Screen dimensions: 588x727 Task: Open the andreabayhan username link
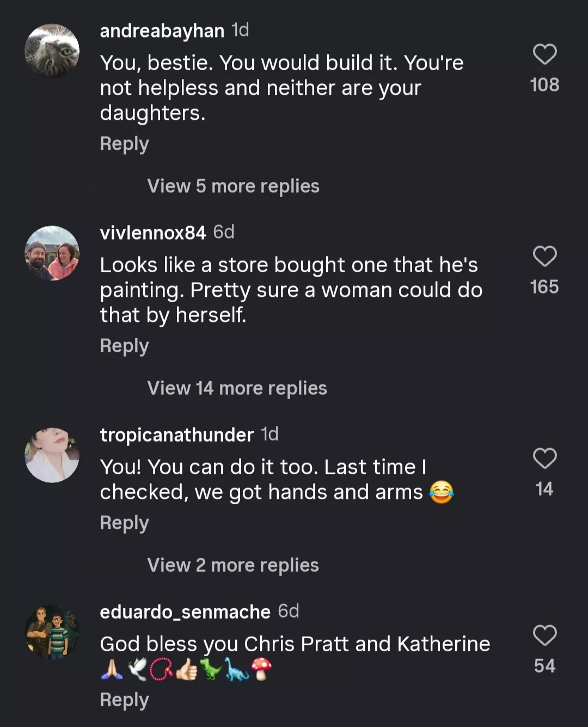pos(162,31)
